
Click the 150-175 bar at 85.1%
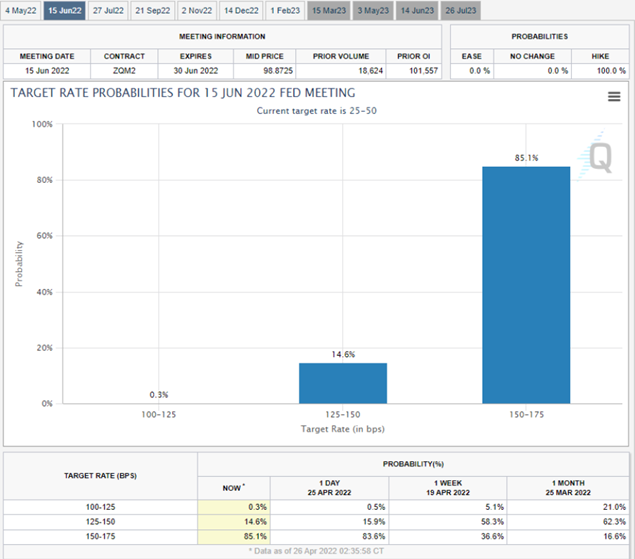[526, 285]
